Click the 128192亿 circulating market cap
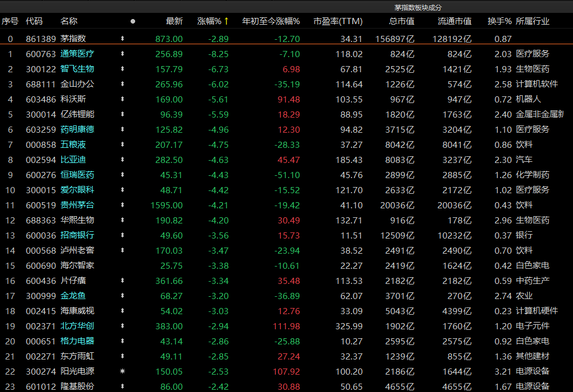The width and height of the screenshot is (573, 392). point(452,39)
